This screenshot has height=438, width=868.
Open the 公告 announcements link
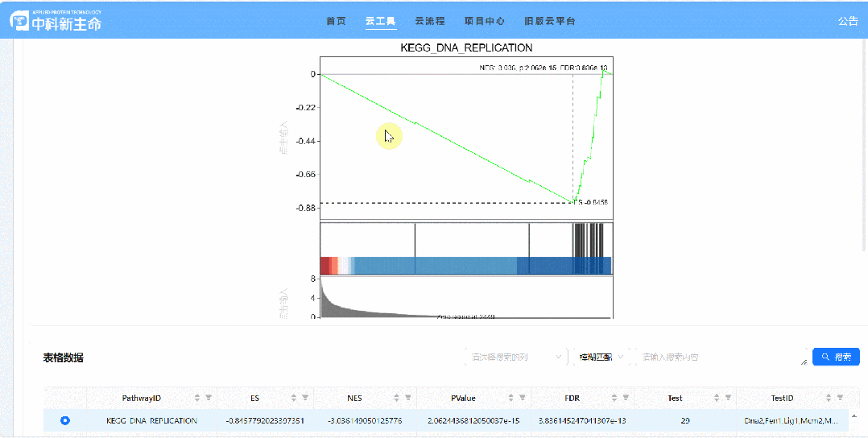tap(848, 21)
